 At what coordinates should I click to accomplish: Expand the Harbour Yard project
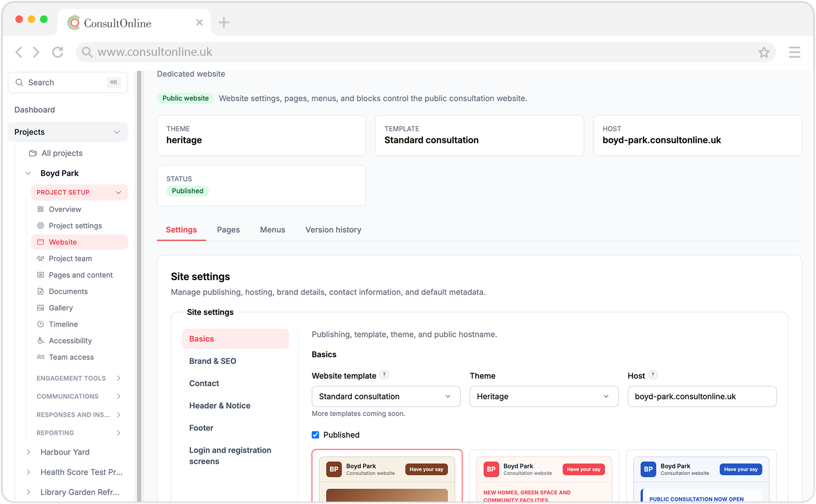point(29,452)
